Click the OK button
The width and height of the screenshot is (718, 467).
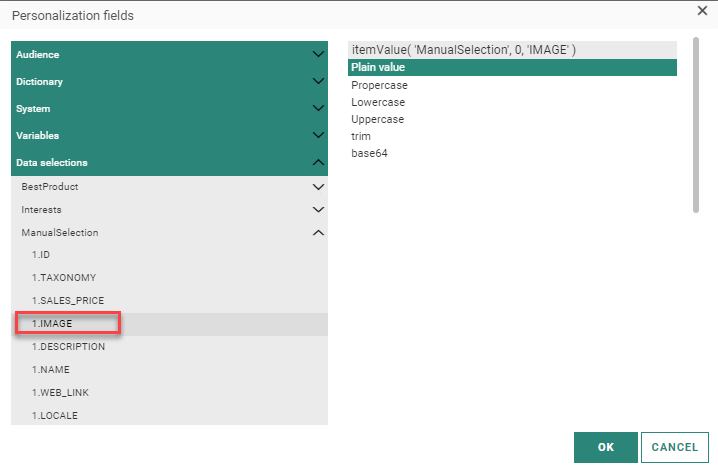[x=605, y=447]
